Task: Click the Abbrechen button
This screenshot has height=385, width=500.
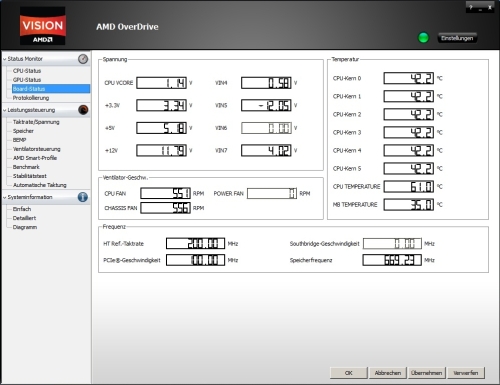Action: pos(388,373)
